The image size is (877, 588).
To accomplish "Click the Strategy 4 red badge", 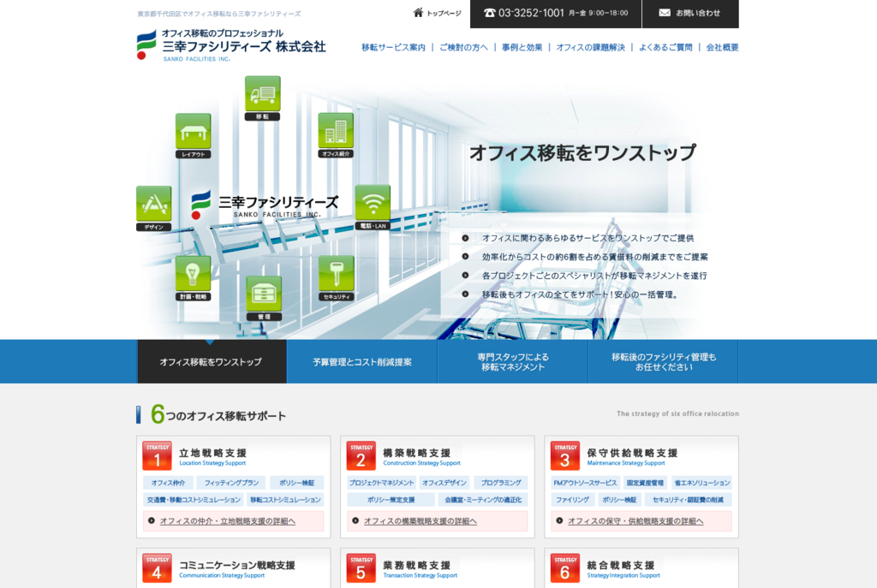I will [x=158, y=568].
